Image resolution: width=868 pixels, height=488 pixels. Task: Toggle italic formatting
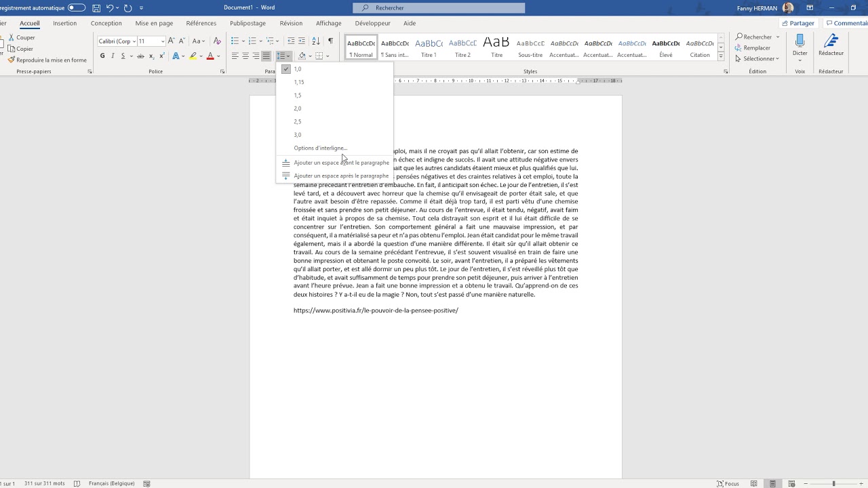click(113, 56)
